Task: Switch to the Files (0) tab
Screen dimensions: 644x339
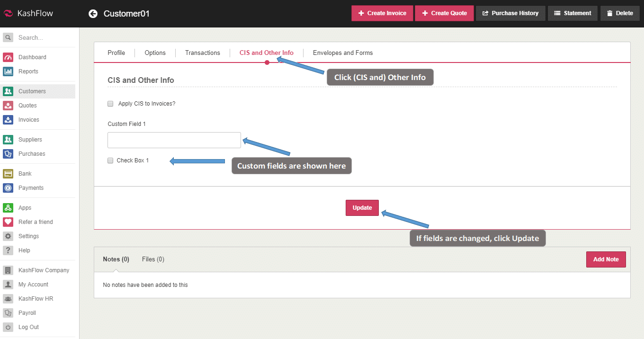Action: (153, 259)
